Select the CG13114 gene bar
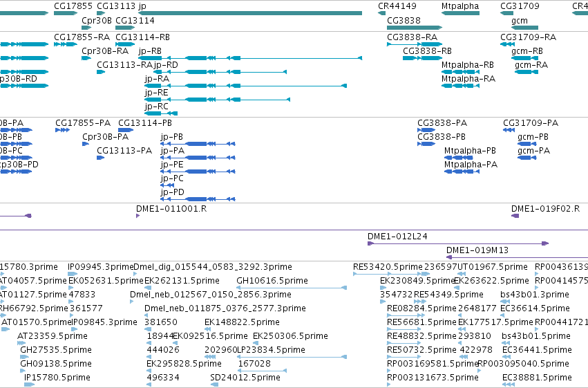 (x=125, y=28)
